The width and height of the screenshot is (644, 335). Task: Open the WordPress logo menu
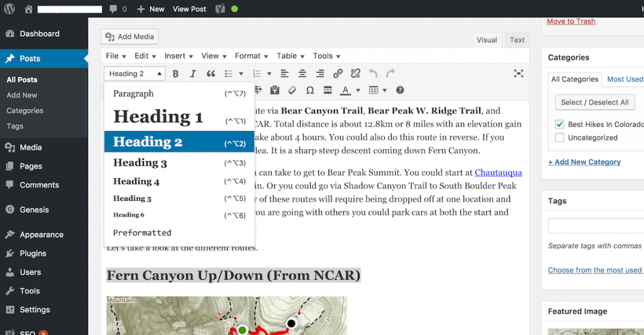coord(9,9)
